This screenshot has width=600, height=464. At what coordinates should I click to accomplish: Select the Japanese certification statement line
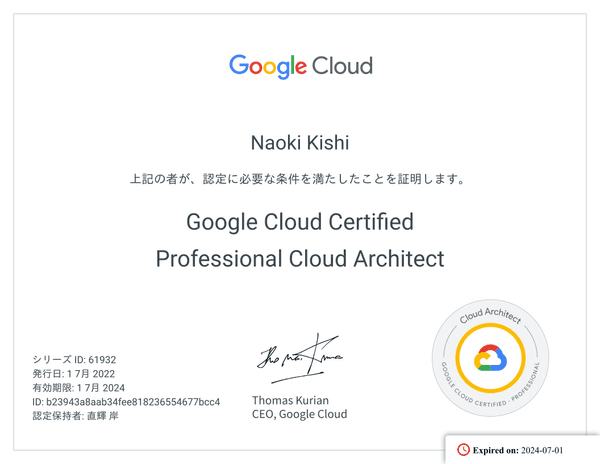[297, 179]
